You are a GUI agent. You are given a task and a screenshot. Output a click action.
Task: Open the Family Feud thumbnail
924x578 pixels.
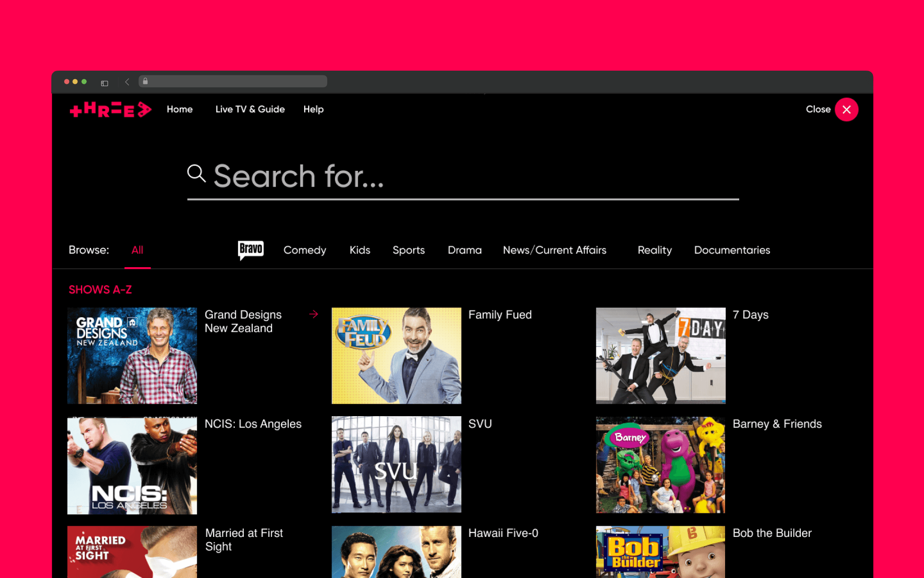pos(397,356)
